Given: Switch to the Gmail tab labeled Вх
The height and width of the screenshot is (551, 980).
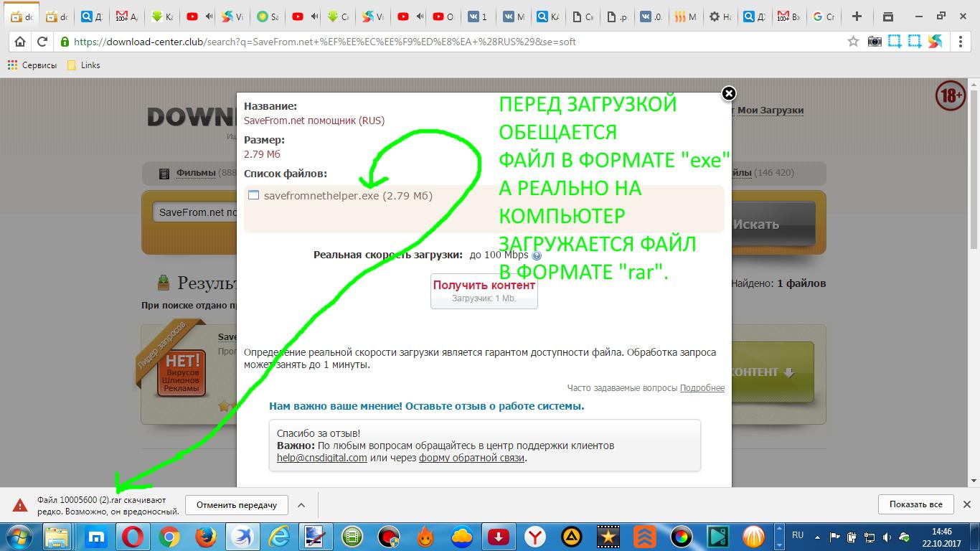Looking at the screenshot, I should 789,17.
